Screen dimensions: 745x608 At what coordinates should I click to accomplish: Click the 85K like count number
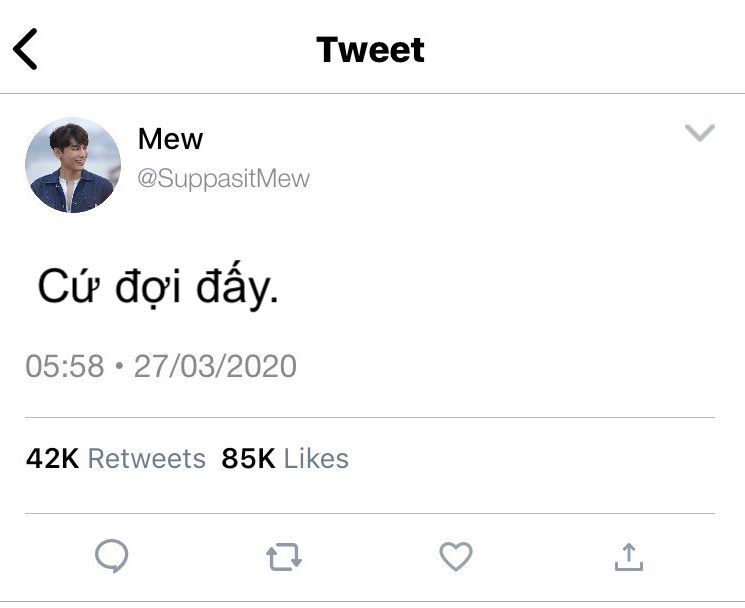pos(248,458)
